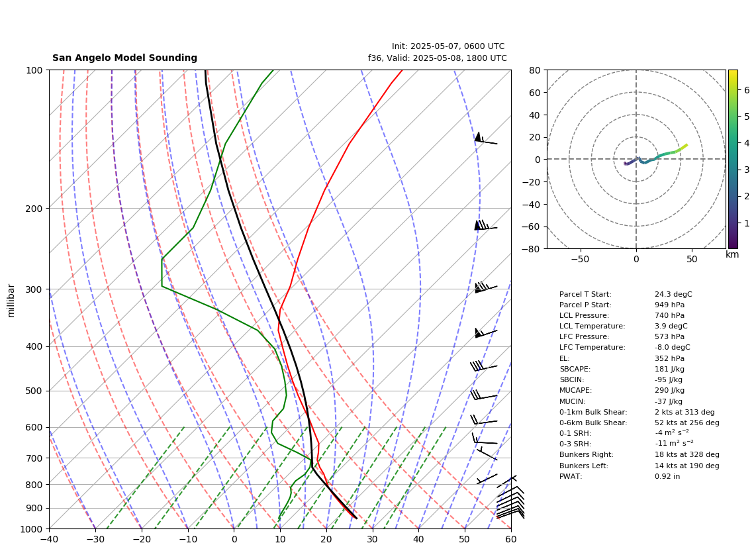The image size is (756, 551).
Task: Click the wind barb near 500 millibar
Action: [x=484, y=395]
